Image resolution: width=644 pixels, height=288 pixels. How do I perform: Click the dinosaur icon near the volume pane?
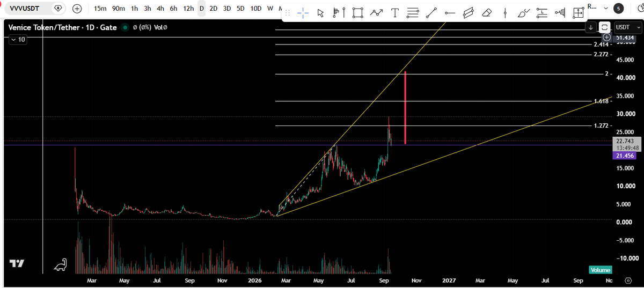point(60,264)
